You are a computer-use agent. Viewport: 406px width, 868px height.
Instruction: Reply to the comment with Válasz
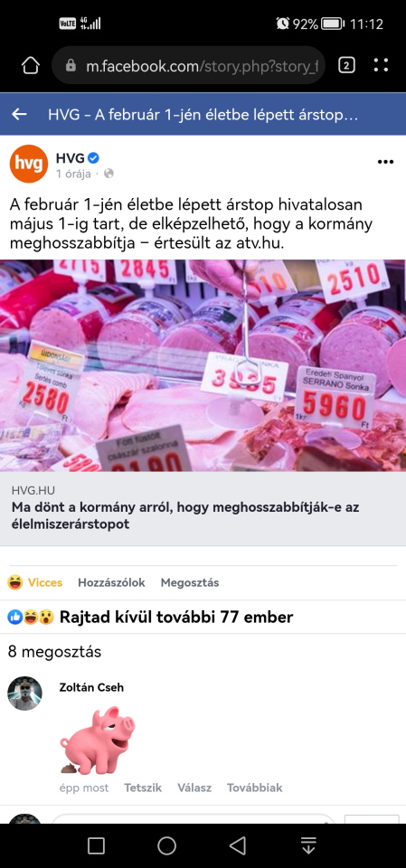[194, 788]
